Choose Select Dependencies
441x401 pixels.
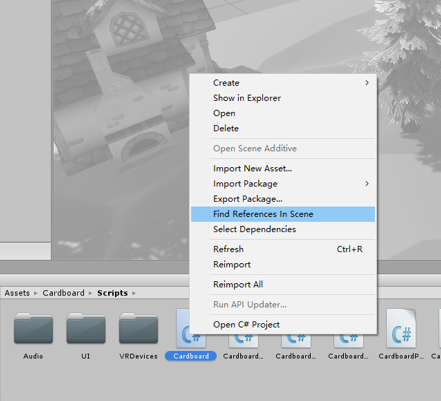283,229
